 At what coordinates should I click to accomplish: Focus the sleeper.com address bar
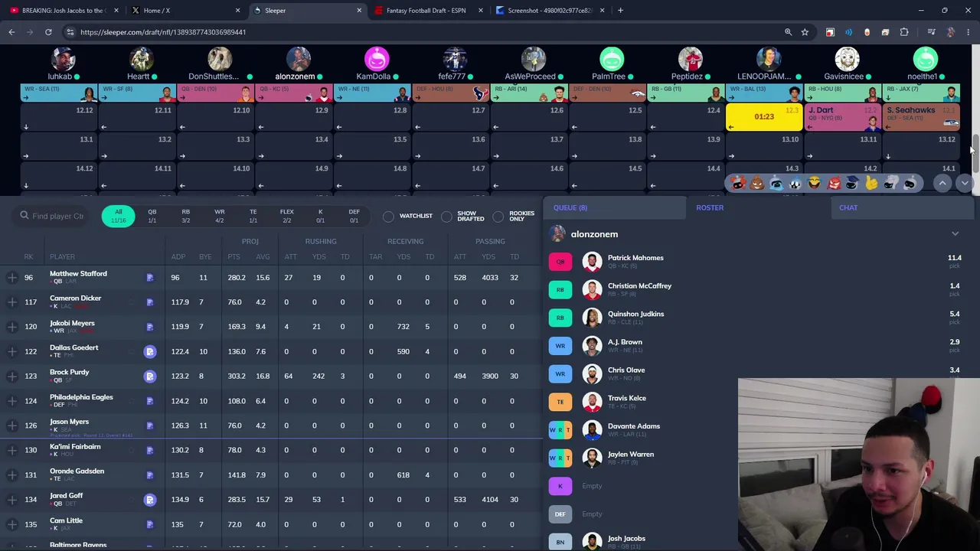421,32
